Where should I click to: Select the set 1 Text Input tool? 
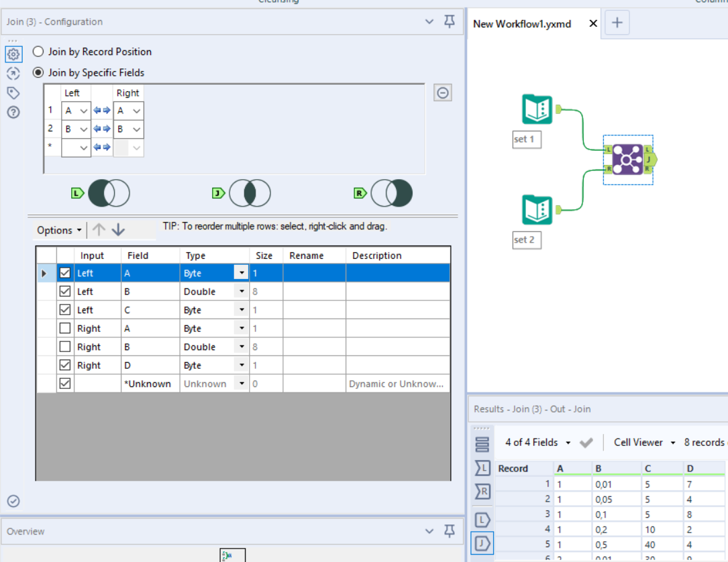pyautogui.click(x=537, y=110)
